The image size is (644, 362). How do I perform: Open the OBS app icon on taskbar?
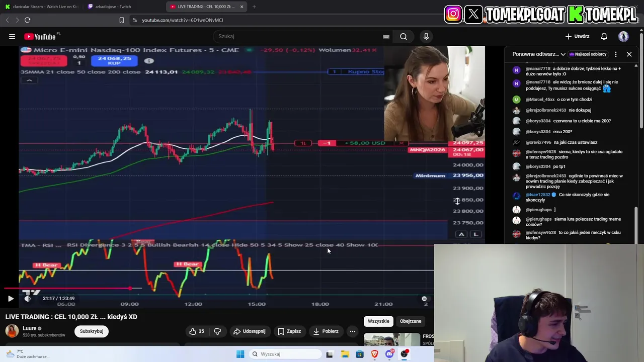405,354
